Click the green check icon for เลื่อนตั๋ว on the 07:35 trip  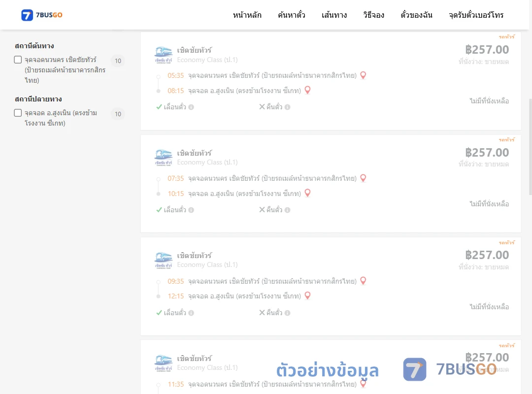tap(159, 210)
